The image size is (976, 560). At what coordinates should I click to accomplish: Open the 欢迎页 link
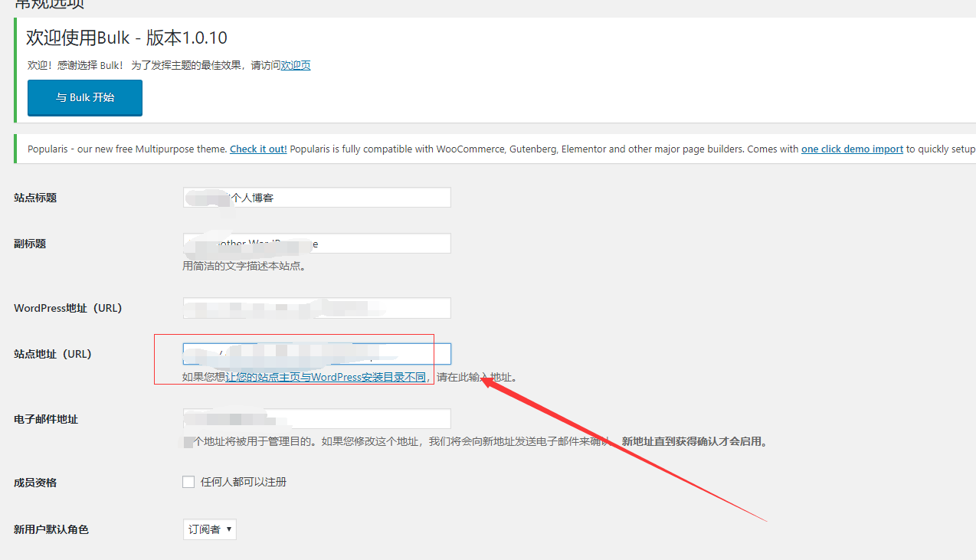pos(296,65)
